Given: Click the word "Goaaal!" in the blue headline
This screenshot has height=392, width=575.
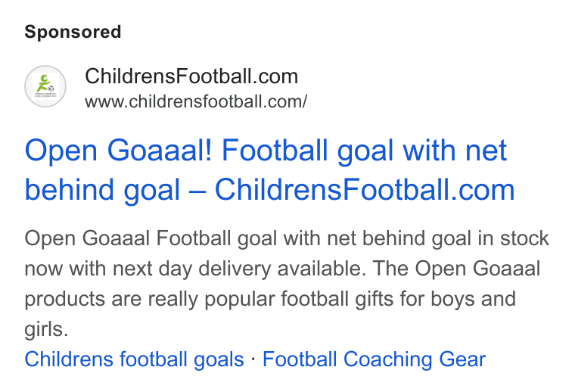Looking at the screenshot, I should [x=160, y=150].
